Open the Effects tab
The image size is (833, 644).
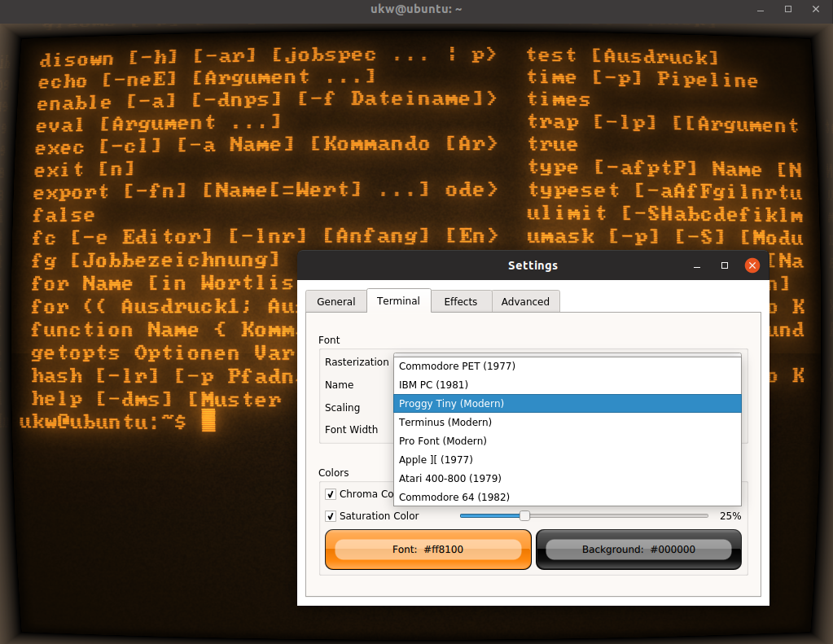click(461, 302)
